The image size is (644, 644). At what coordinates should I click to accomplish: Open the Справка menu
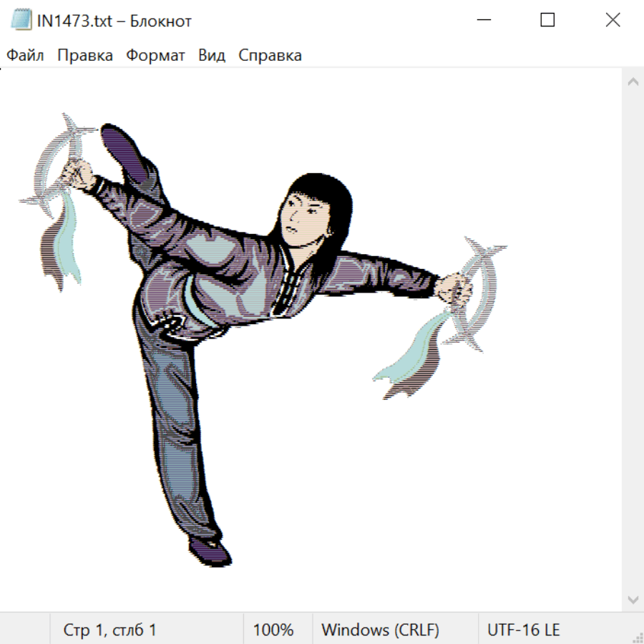tap(270, 56)
